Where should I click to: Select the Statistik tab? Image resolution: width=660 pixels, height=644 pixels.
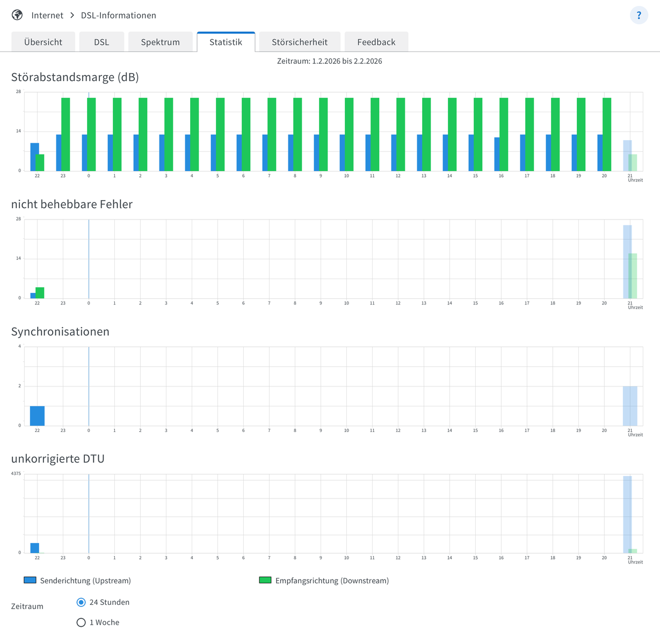pos(226,42)
